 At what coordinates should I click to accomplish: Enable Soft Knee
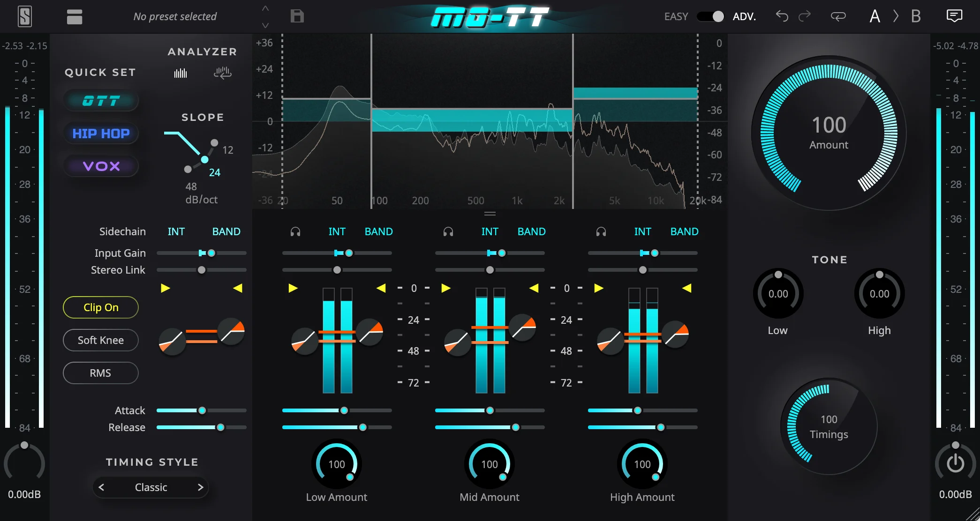pyautogui.click(x=100, y=340)
